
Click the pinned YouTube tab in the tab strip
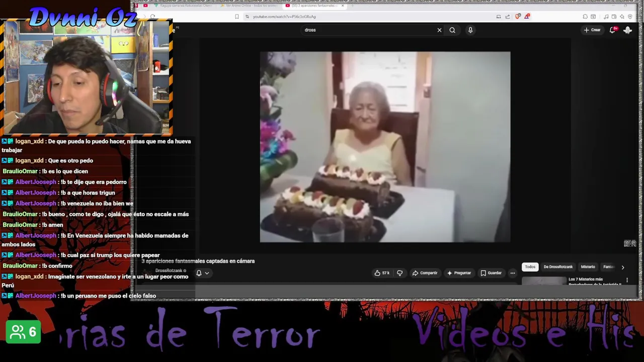[x=145, y=6]
